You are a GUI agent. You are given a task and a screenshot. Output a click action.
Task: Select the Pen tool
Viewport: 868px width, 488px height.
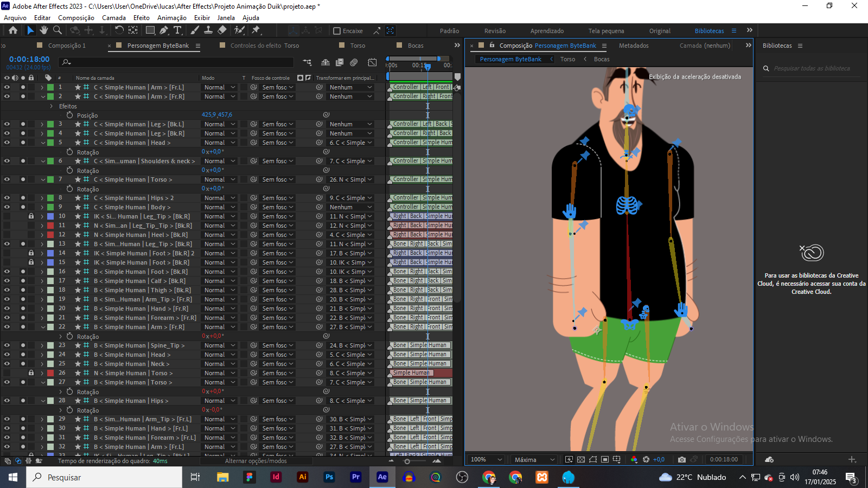(165, 30)
